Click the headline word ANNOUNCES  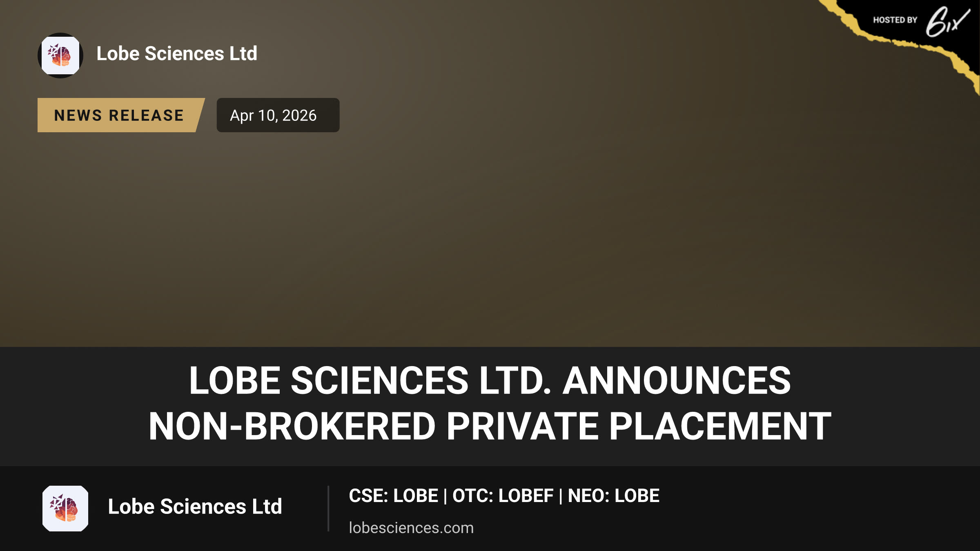point(677,380)
